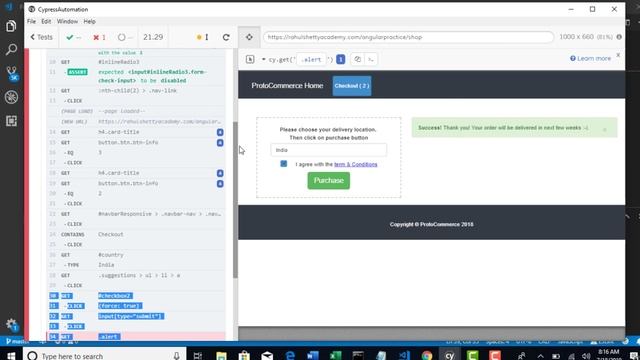Viewport: 640px width, 360px height.
Task: Click the Learn more link
Action: (591, 58)
